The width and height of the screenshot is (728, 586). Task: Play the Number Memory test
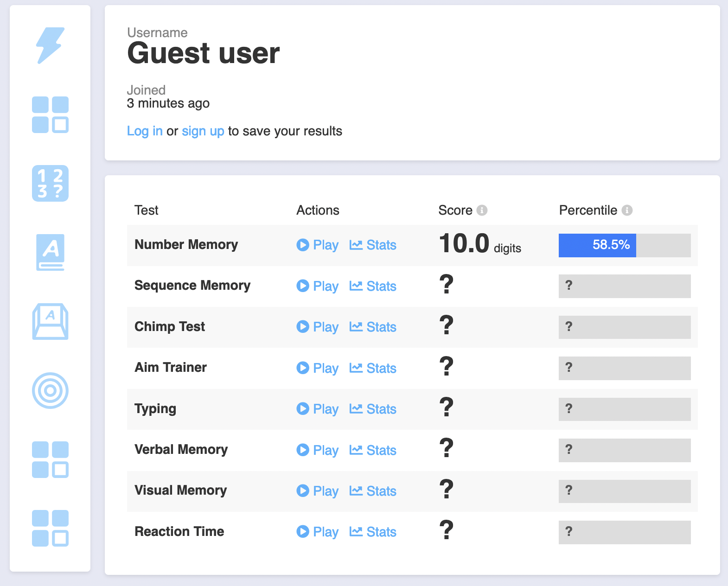318,245
